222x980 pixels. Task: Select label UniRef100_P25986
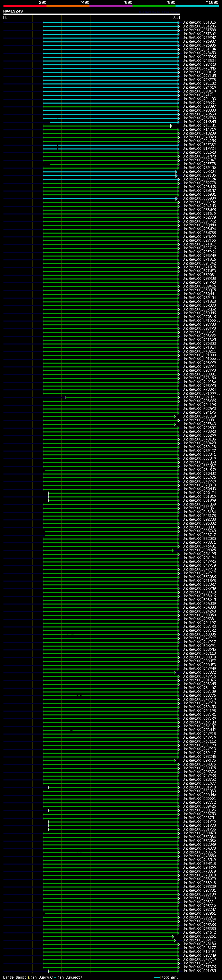pyautogui.click(x=199, y=57)
